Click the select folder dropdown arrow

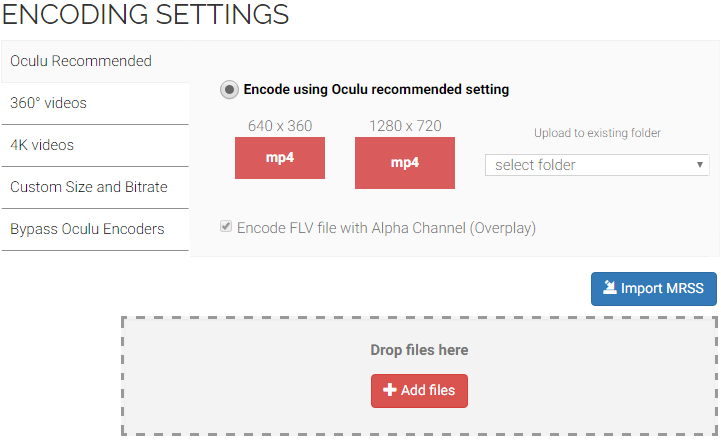point(699,165)
